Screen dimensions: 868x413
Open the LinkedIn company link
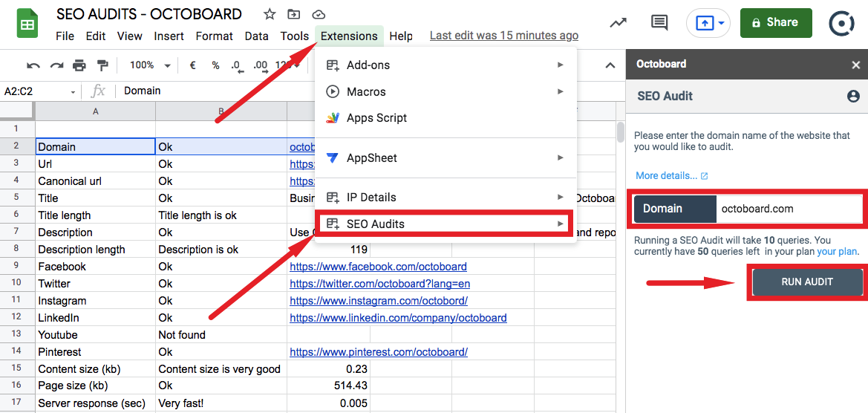398,319
